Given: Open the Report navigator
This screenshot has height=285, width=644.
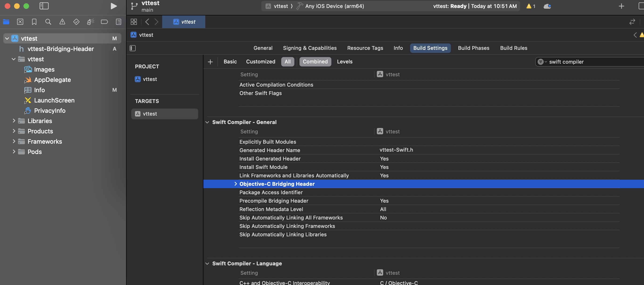Looking at the screenshot, I should (119, 22).
